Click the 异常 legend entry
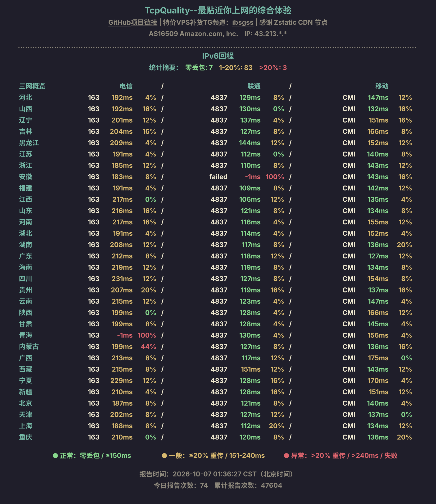This screenshot has width=436, height=504. (341, 456)
